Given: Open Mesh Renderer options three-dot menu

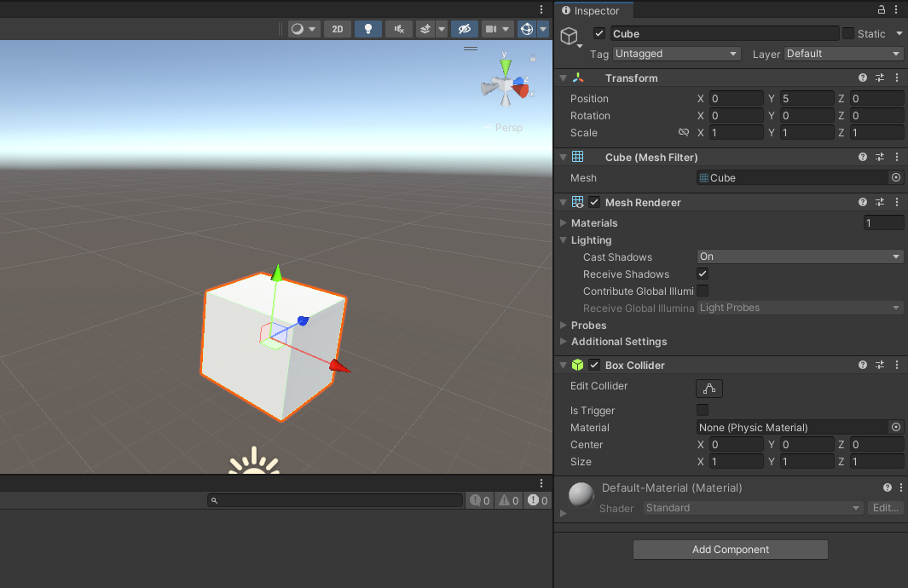Looking at the screenshot, I should (x=897, y=202).
